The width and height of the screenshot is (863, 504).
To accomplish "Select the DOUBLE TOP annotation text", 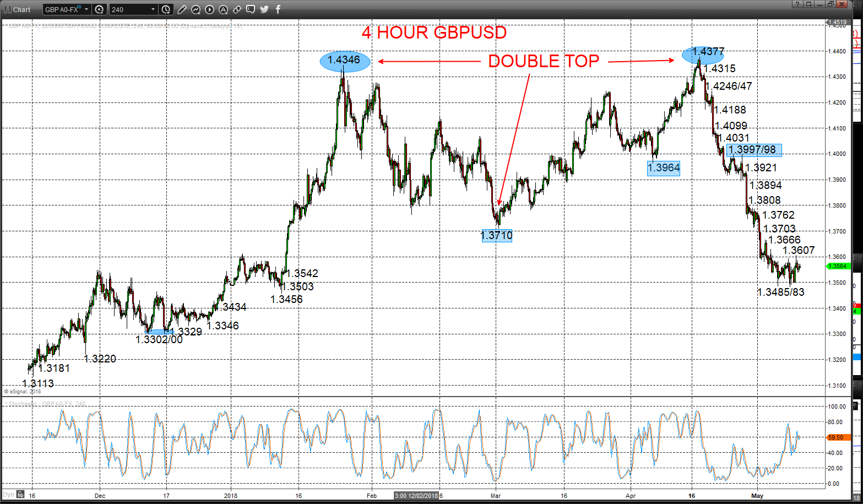I will (544, 61).
